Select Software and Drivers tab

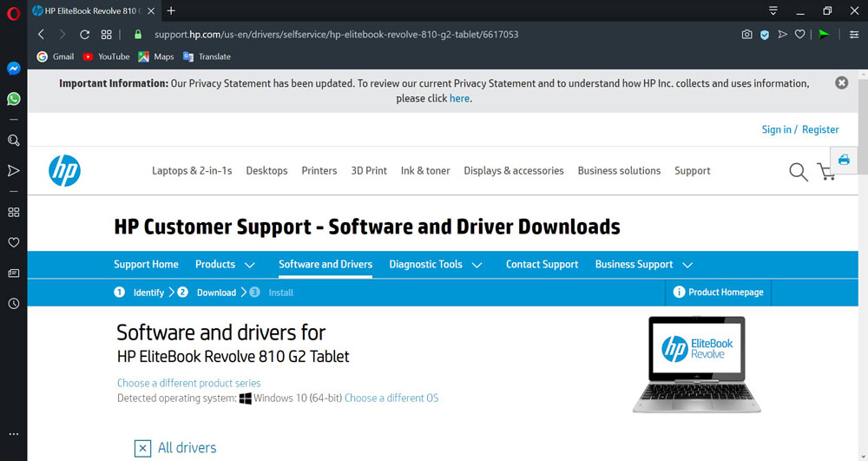325,264
